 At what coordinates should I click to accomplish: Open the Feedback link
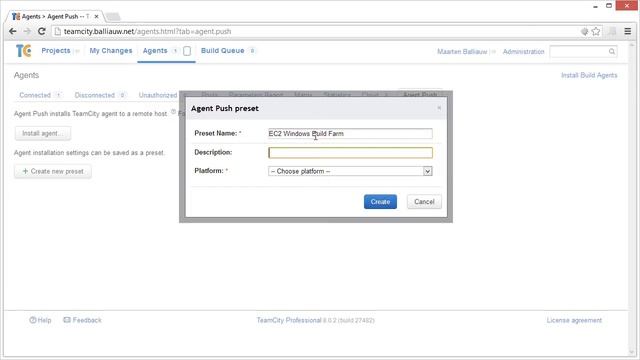(82, 320)
